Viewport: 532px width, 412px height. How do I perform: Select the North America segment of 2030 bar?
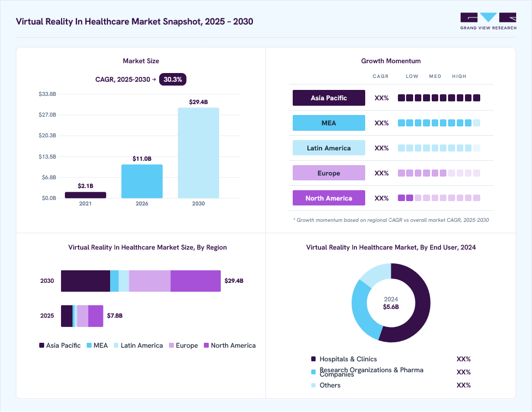[196, 281]
